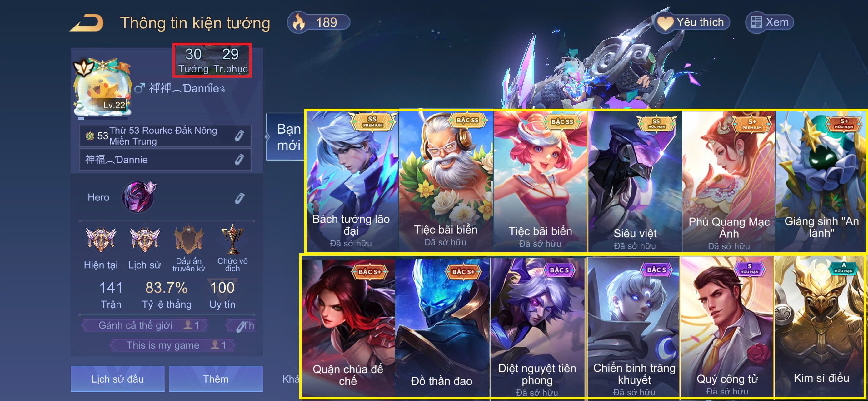Click pencil icon beside the Dannie signature

click(239, 160)
